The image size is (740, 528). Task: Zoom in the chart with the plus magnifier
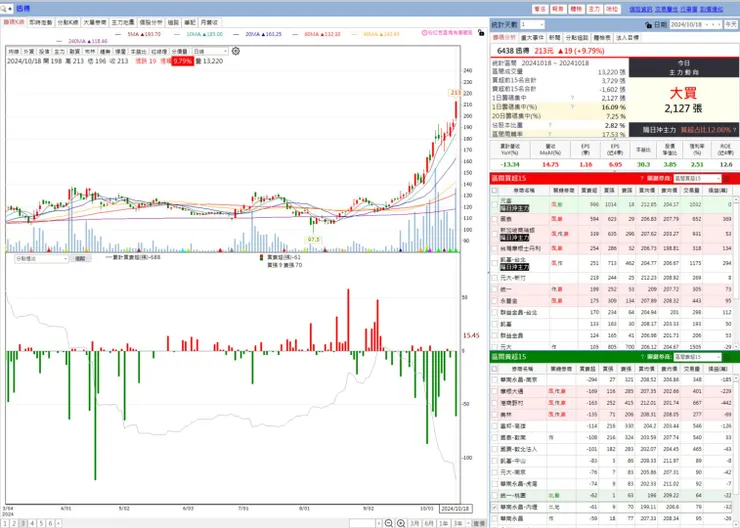point(401,523)
